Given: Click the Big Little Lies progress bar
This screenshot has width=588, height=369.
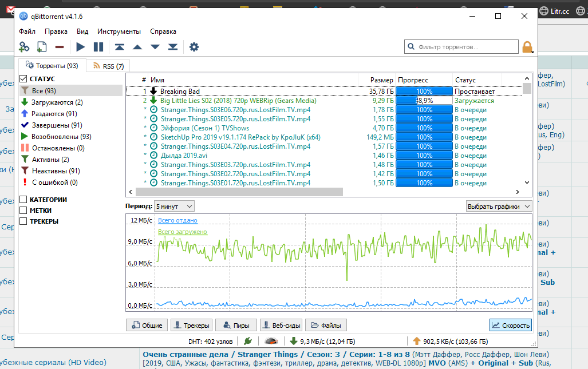Looking at the screenshot, I should point(424,100).
